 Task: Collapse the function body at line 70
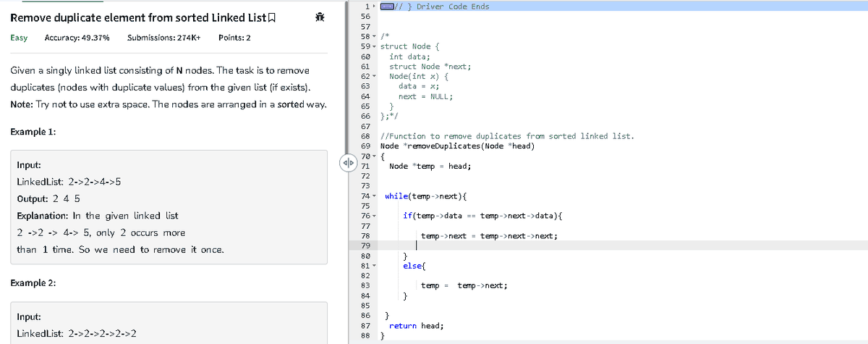(374, 156)
